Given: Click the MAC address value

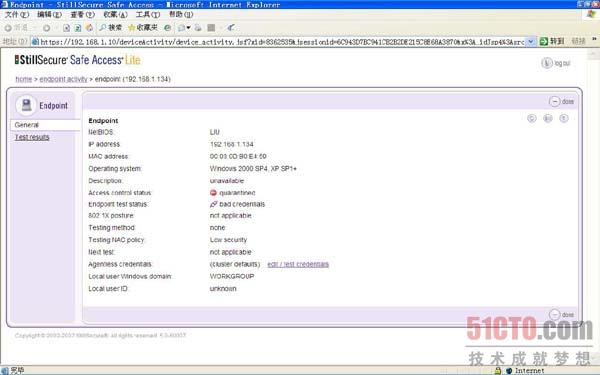Looking at the screenshot, I should coord(238,157).
